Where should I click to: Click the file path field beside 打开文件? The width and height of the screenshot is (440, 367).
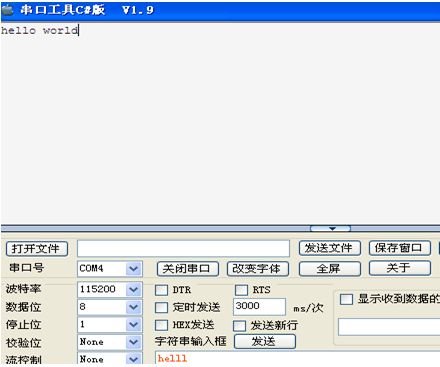[x=183, y=249]
